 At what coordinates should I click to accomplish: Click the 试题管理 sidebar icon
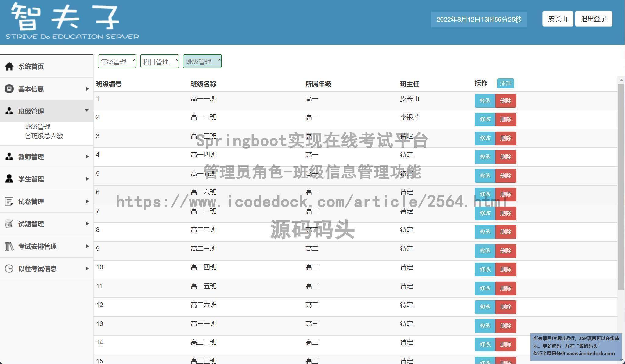(9, 224)
